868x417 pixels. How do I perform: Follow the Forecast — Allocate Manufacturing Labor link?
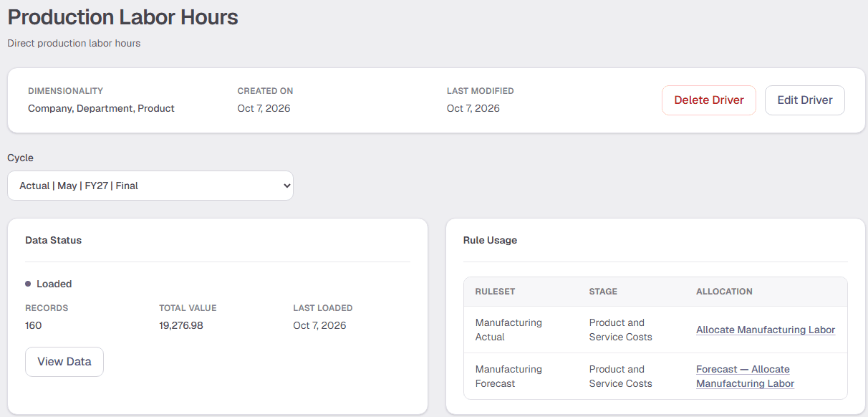point(745,376)
